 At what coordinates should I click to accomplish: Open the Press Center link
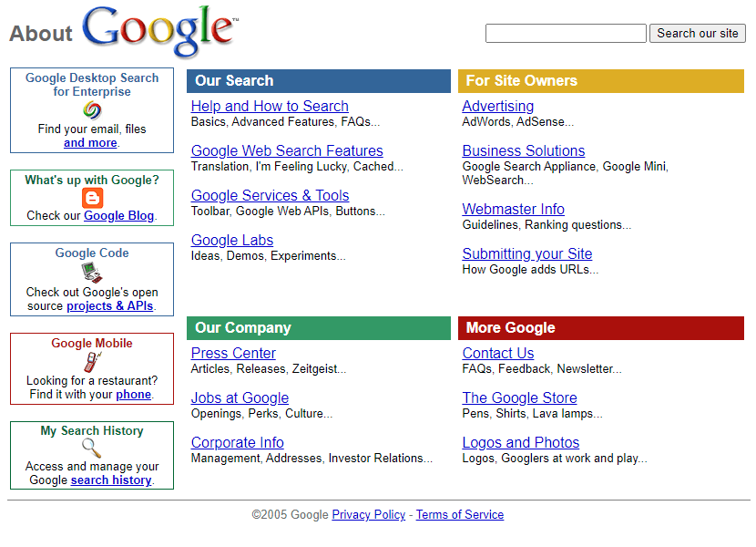pyautogui.click(x=233, y=353)
